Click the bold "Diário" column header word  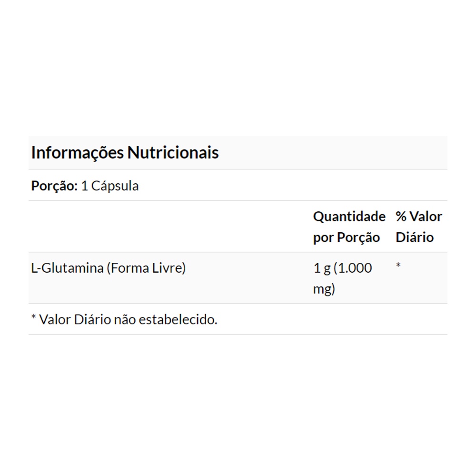pyautogui.click(x=415, y=238)
